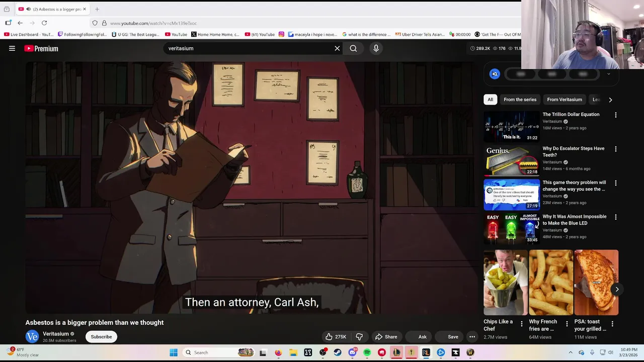This screenshot has width=644, height=362.
Task: Open File Explorer from taskbar
Action: tap(293, 352)
